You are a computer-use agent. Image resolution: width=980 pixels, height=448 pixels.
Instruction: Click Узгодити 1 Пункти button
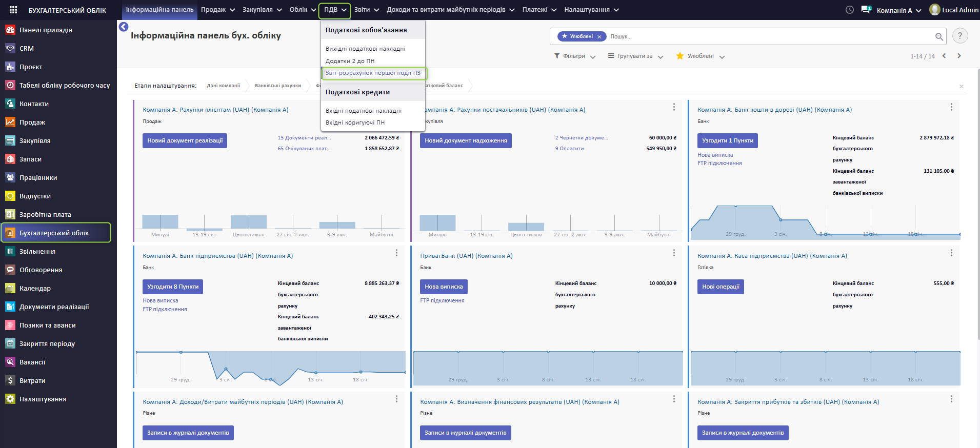point(727,140)
